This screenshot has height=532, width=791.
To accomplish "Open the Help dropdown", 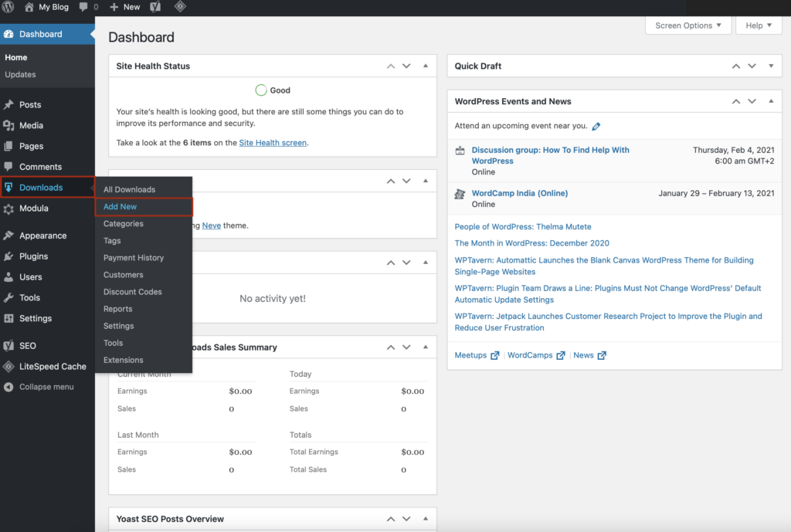I will click(759, 25).
